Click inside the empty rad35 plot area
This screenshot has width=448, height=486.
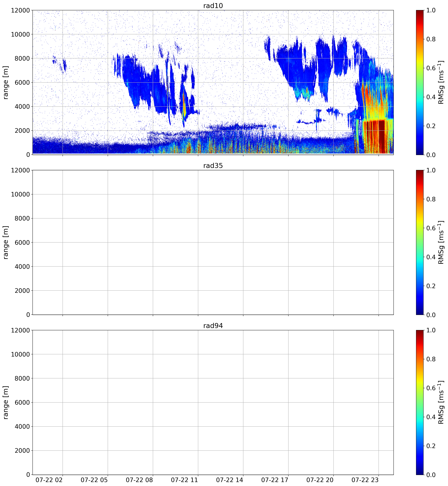tap(213, 242)
